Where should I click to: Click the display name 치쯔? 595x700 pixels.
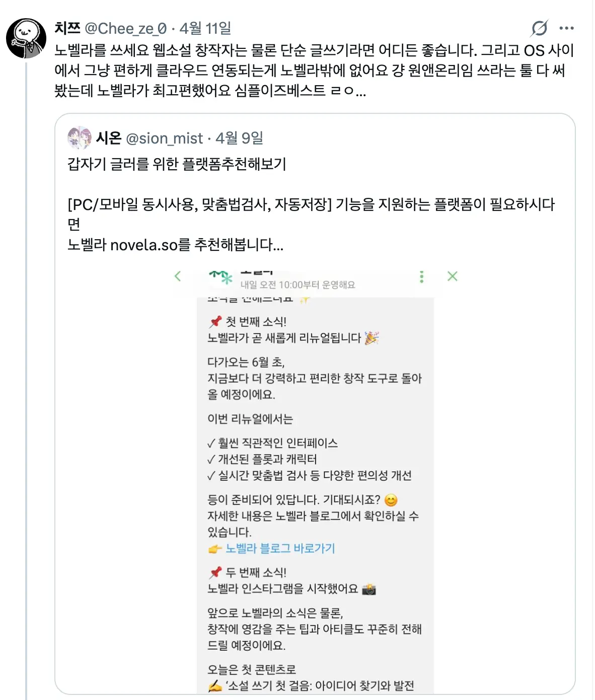(x=67, y=28)
